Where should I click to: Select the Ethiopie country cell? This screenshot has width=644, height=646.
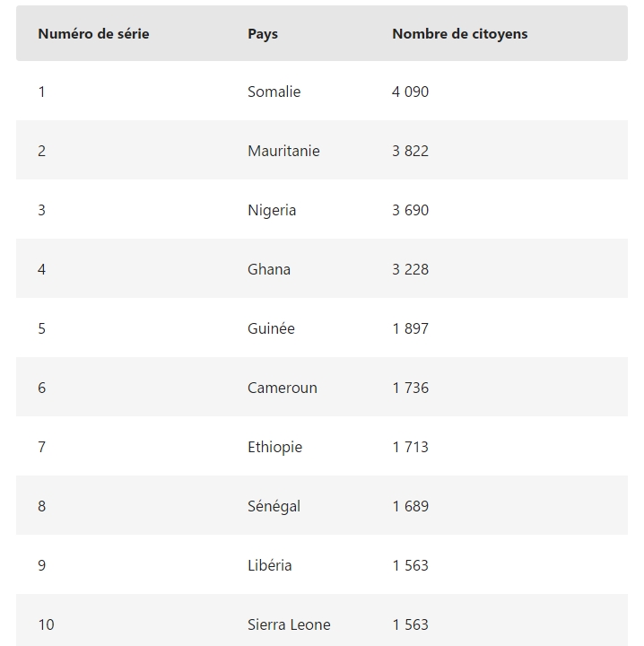[274, 447]
